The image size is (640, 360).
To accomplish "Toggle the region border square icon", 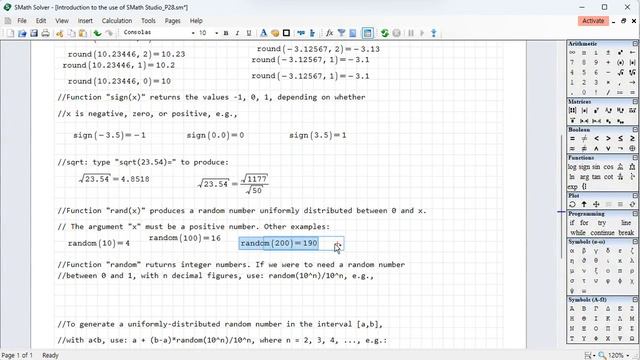I will point(286,33).
